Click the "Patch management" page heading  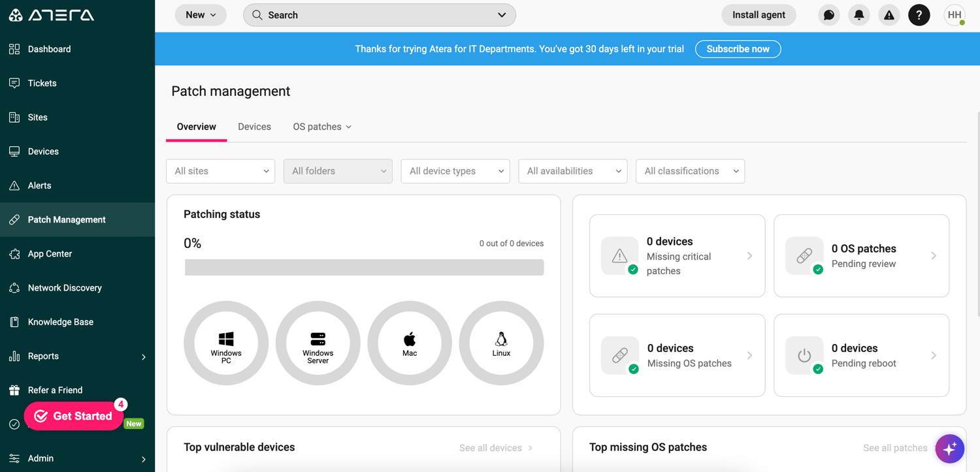(231, 91)
